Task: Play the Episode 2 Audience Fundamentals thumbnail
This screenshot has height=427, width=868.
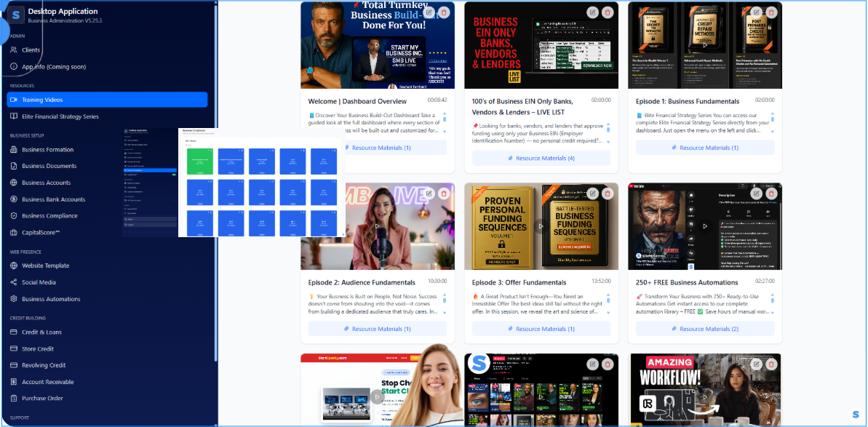Action: (378, 226)
